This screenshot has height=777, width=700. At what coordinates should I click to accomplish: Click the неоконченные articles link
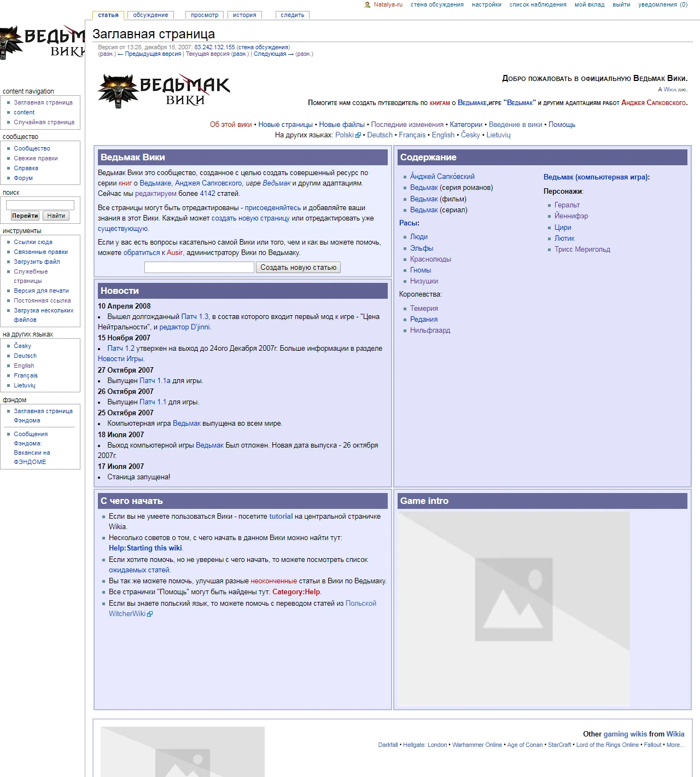[274, 581]
